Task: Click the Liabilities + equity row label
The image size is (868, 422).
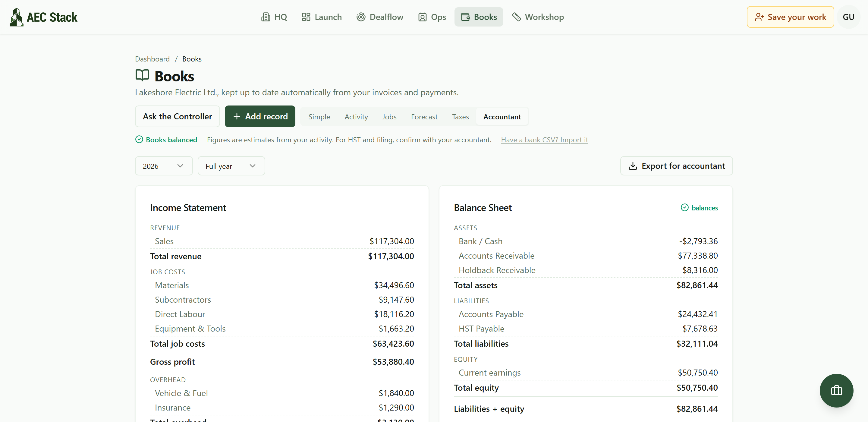Action: tap(489, 409)
